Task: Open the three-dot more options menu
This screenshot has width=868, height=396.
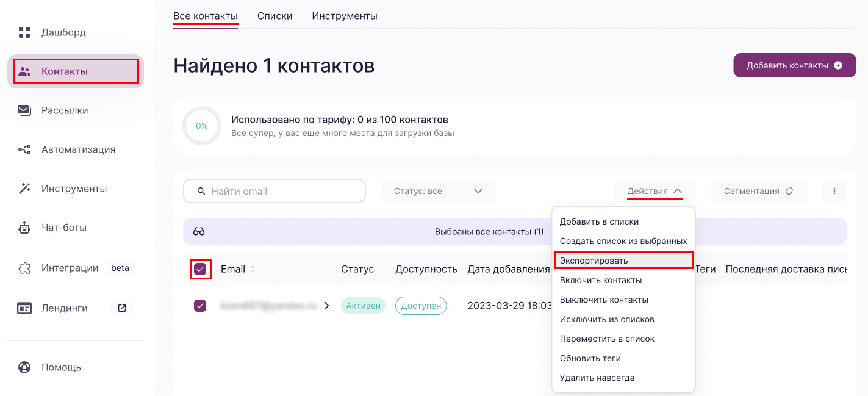Action: [x=834, y=191]
